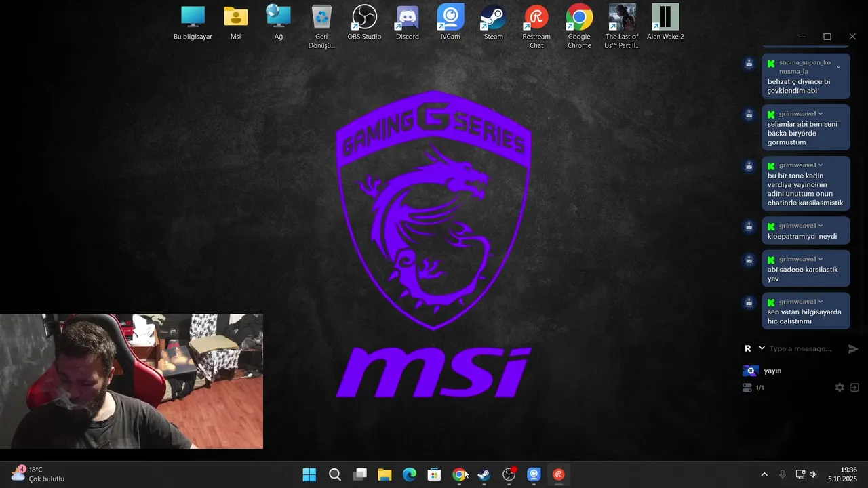Expand chevron on grimweave1 'selamlar abi' message

(821, 114)
